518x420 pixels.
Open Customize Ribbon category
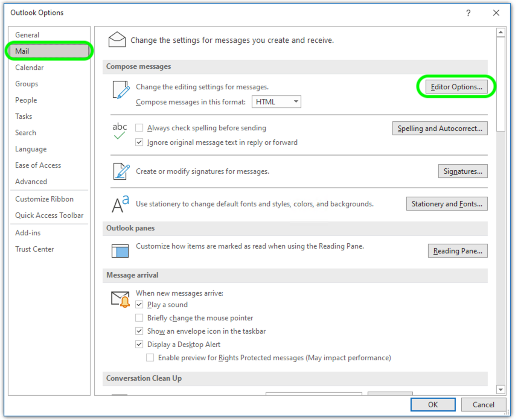coord(49,199)
